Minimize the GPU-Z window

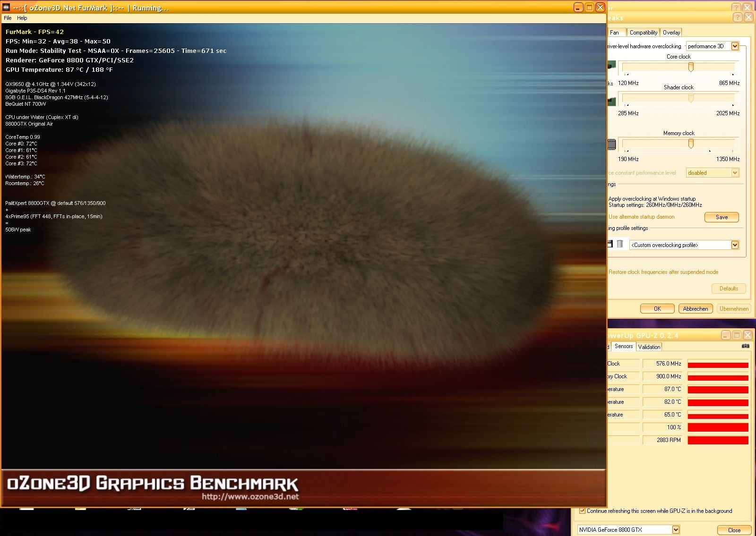point(726,335)
